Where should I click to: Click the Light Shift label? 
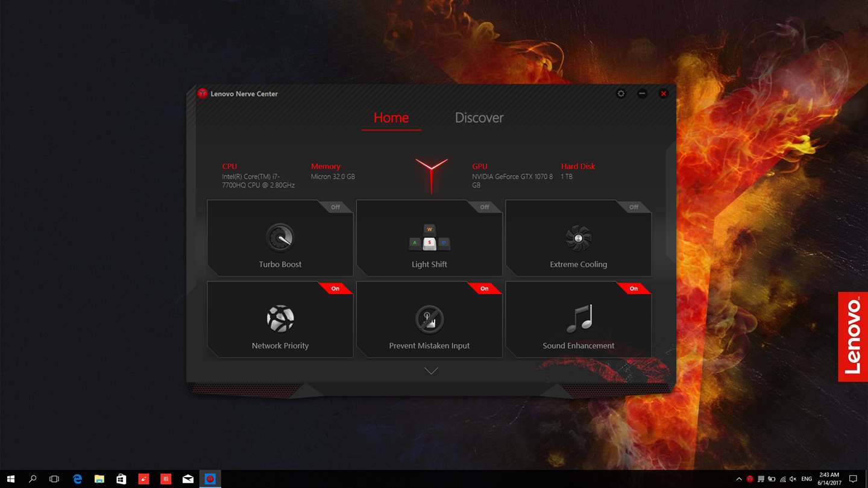tap(429, 264)
